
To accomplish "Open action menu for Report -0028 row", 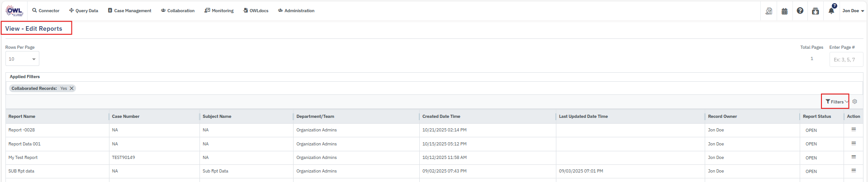I will pos(854,130).
